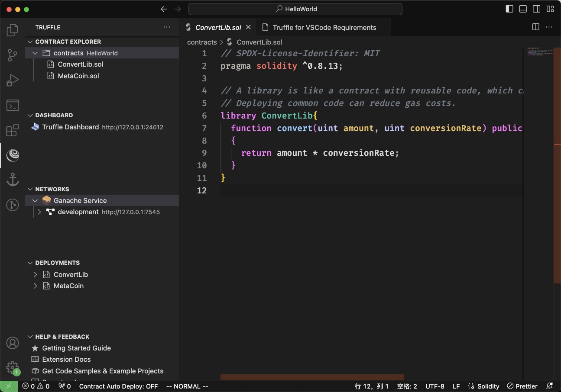Screen dimensions: 561x392
Task: Open the Manage gear icon
Action: (13, 368)
